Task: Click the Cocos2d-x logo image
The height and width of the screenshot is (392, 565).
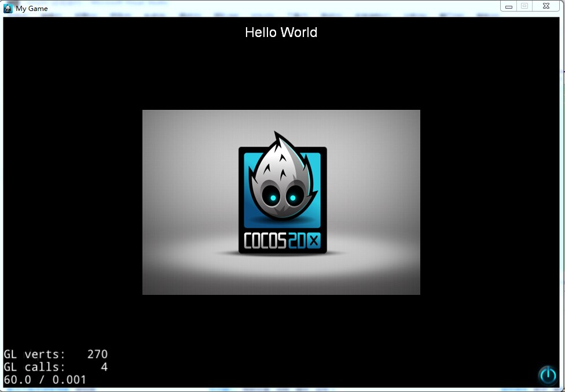Action: pos(281,202)
